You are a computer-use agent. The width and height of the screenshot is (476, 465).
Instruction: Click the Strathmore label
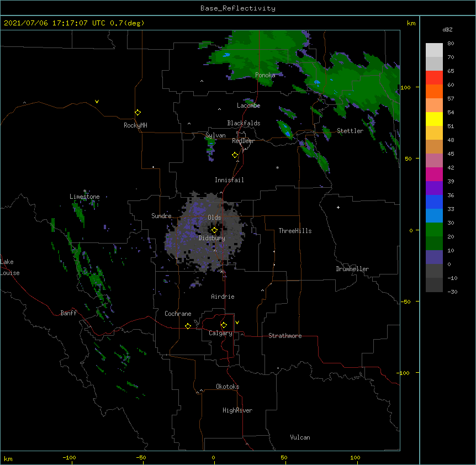tap(285, 336)
